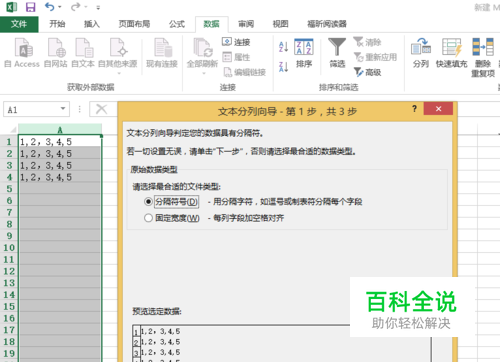Redo the last undone action
The width and height of the screenshot is (500, 362).
[75, 7]
